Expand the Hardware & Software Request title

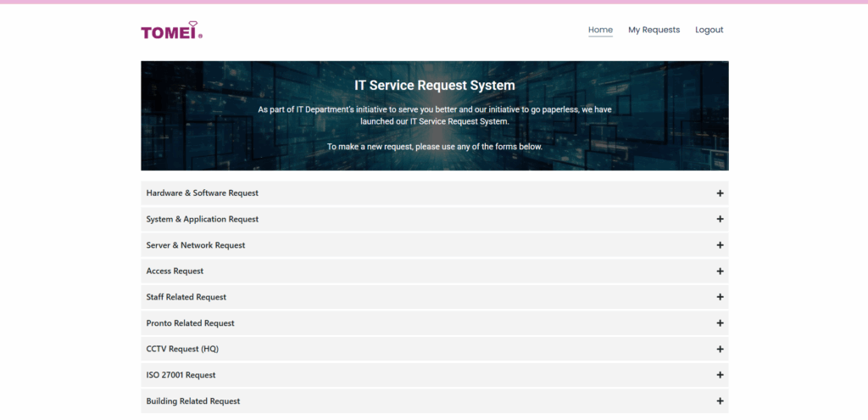(x=202, y=193)
